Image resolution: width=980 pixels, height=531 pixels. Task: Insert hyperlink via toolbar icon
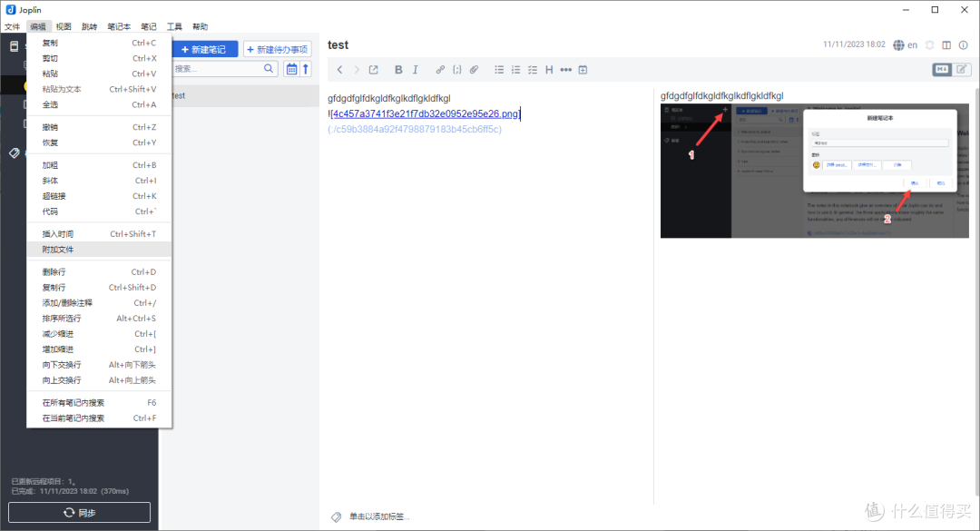click(440, 69)
